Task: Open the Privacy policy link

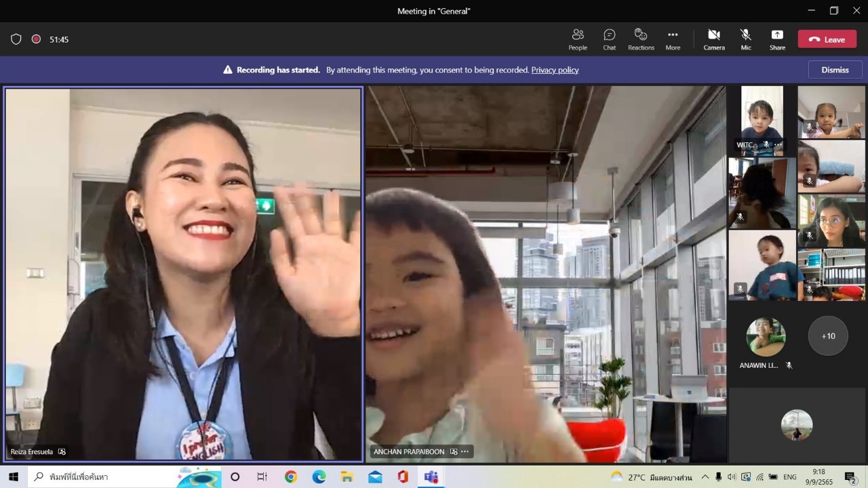Action: click(x=555, y=70)
